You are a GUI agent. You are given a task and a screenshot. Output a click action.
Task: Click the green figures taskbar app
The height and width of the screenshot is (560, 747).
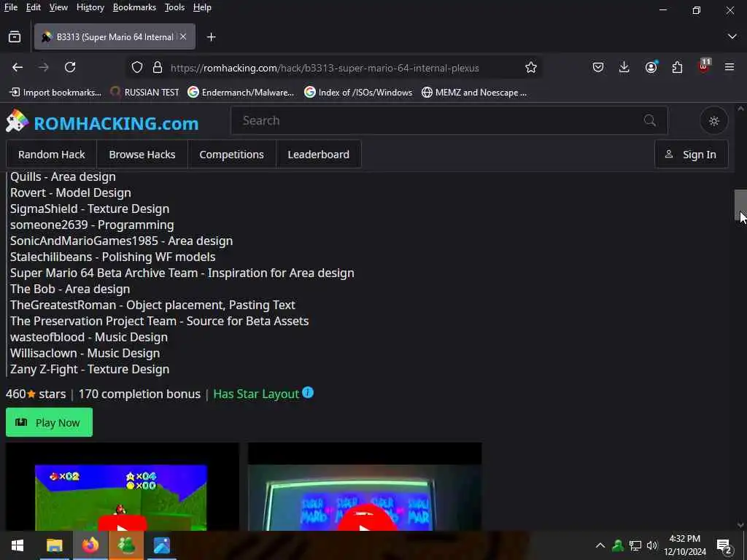pyautogui.click(x=126, y=545)
